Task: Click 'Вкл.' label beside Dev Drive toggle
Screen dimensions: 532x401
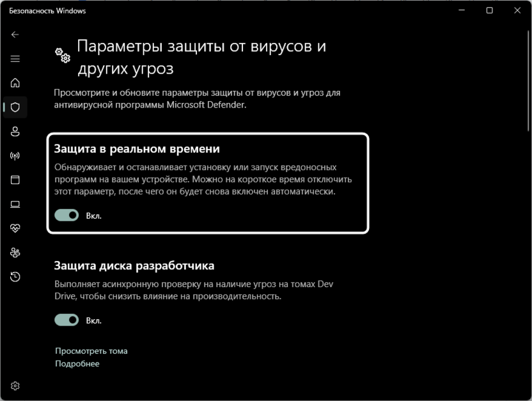Action: 93,320
